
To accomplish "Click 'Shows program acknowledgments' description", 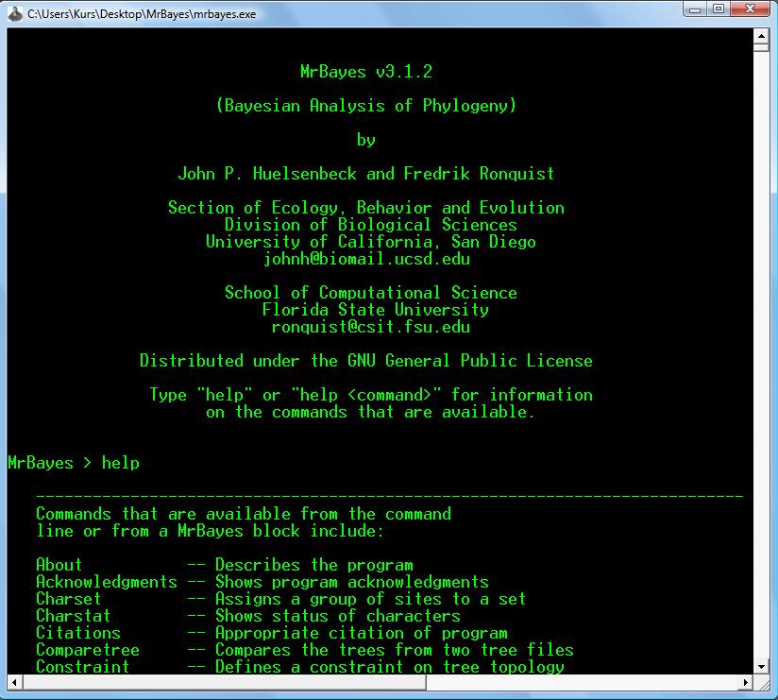I will point(352,582).
